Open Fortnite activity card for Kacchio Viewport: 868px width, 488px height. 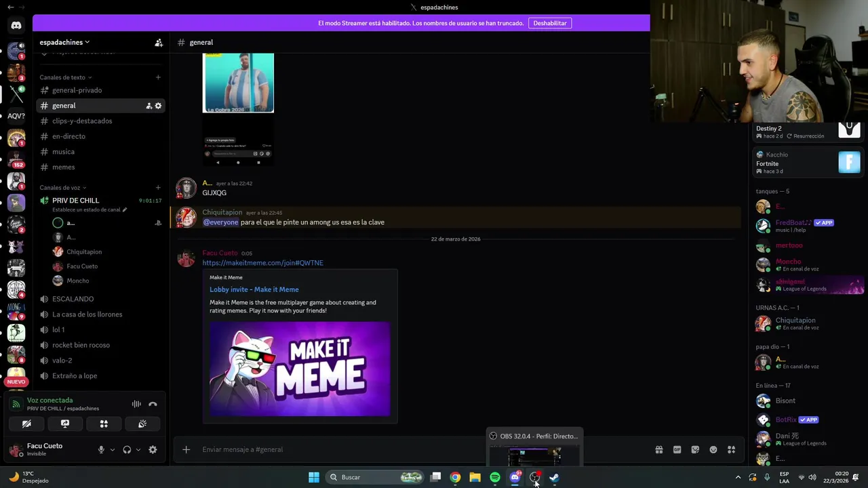tap(809, 163)
